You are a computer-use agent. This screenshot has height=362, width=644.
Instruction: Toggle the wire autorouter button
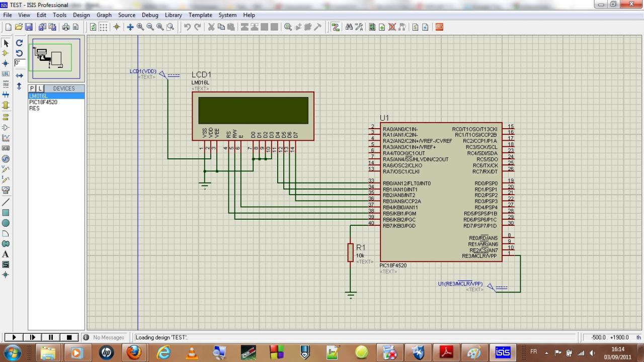(336, 27)
